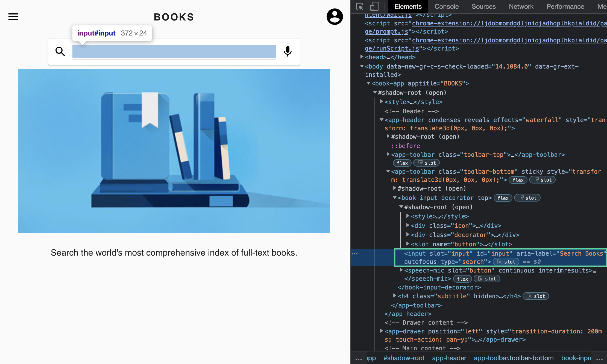Toggle flex badge beside speech-mic closing tag

coord(462,279)
